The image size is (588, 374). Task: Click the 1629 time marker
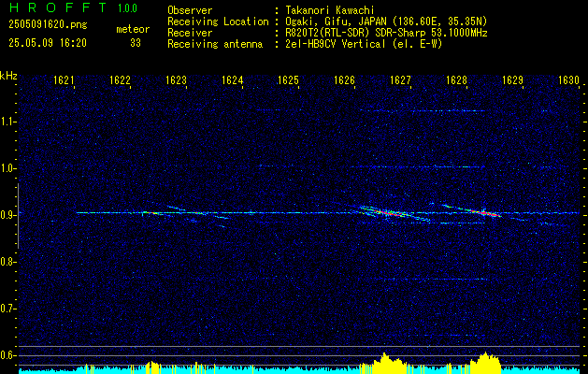pos(512,80)
